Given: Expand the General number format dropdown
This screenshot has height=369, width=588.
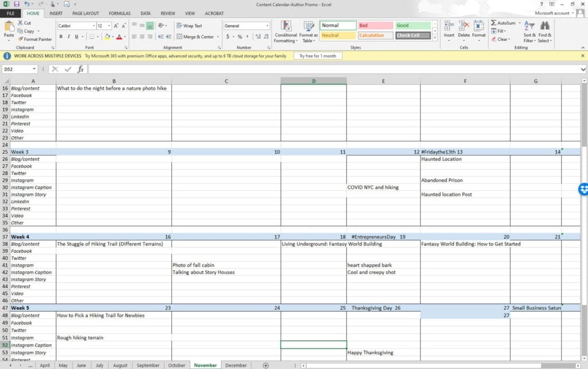Looking at the screenshot, I should (x=267, y=26).
